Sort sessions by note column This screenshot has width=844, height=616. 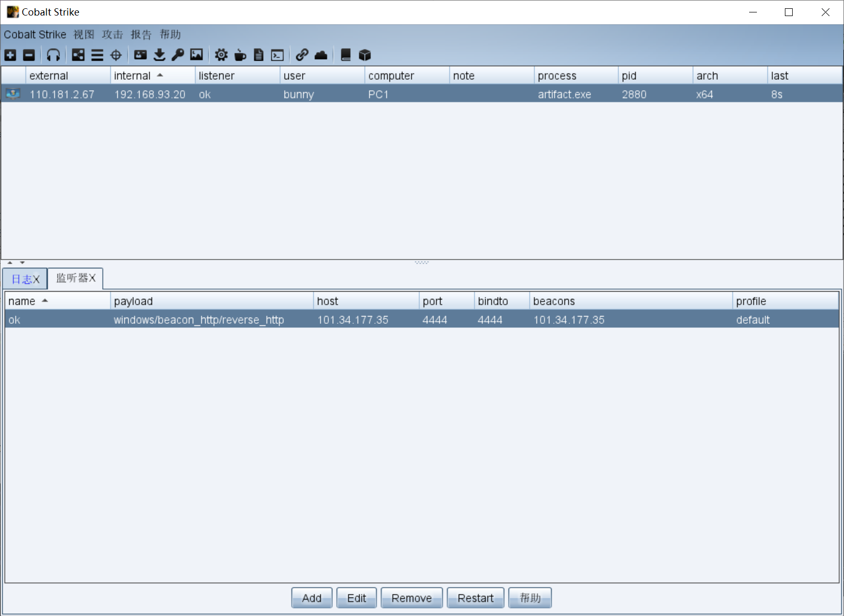[x=491, y=76]
